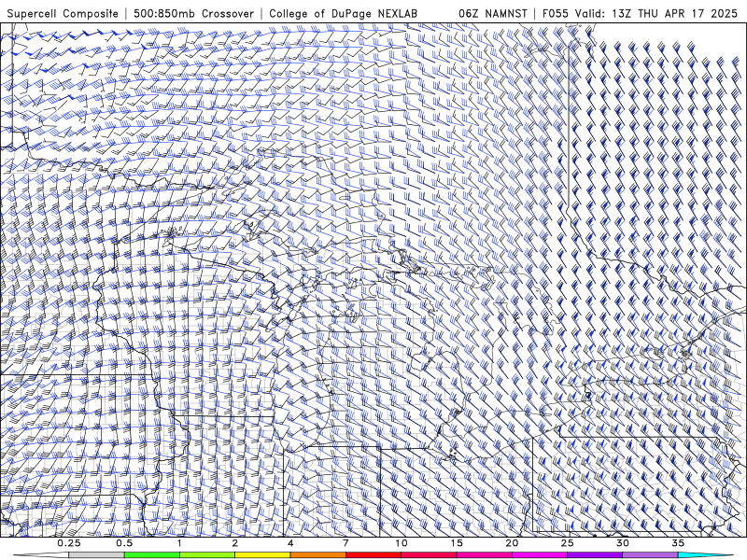
Task: Click the legend value label '0.25'
Action: click(x=69, y=543)
